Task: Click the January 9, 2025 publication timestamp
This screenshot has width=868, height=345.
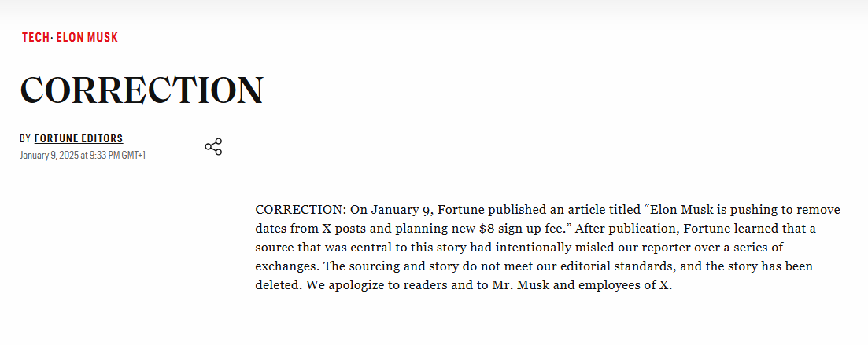Action: coord(83,156)
